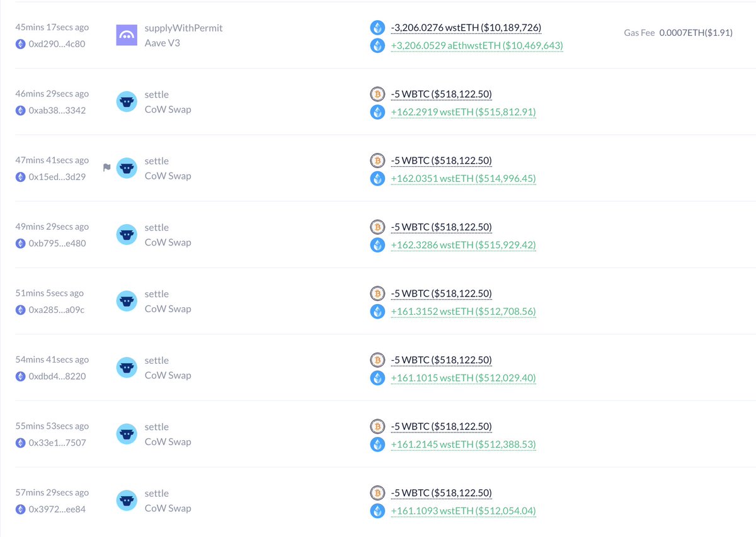Select the supplyWithPermit method label
The height and width of the screenshot is (537, 756).
184,28
